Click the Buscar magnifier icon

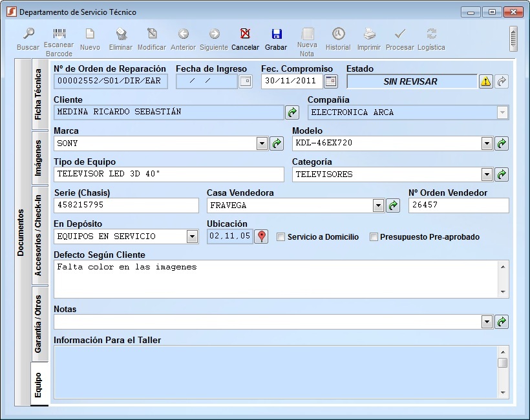point(28,34)
